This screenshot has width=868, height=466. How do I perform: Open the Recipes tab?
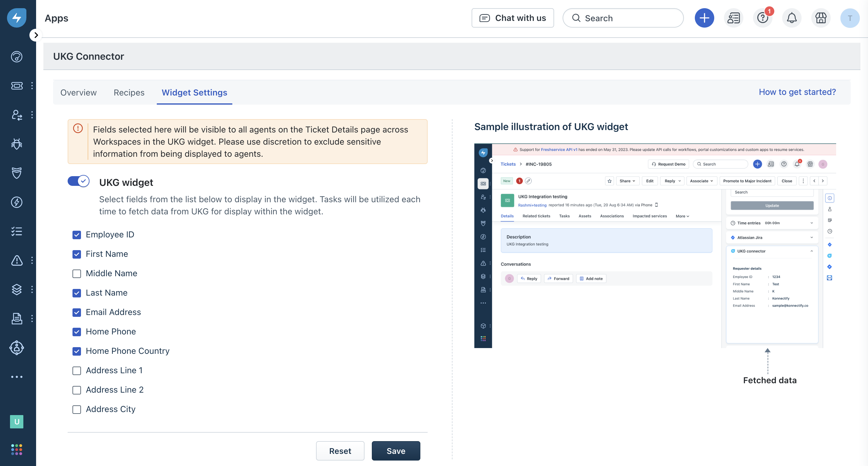point(129,92)
